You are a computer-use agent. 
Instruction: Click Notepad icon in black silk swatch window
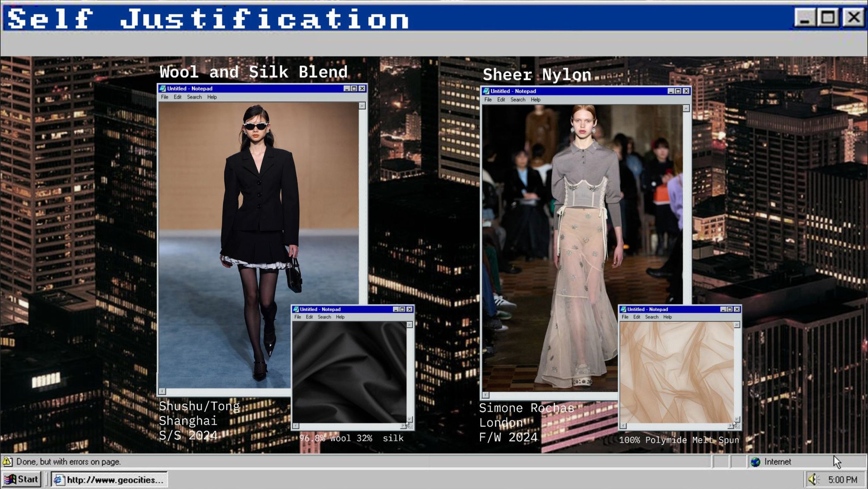[296, 309]
